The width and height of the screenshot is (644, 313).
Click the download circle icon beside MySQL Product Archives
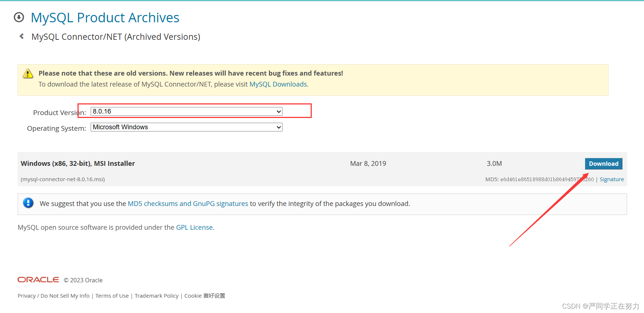pos(19,17)
